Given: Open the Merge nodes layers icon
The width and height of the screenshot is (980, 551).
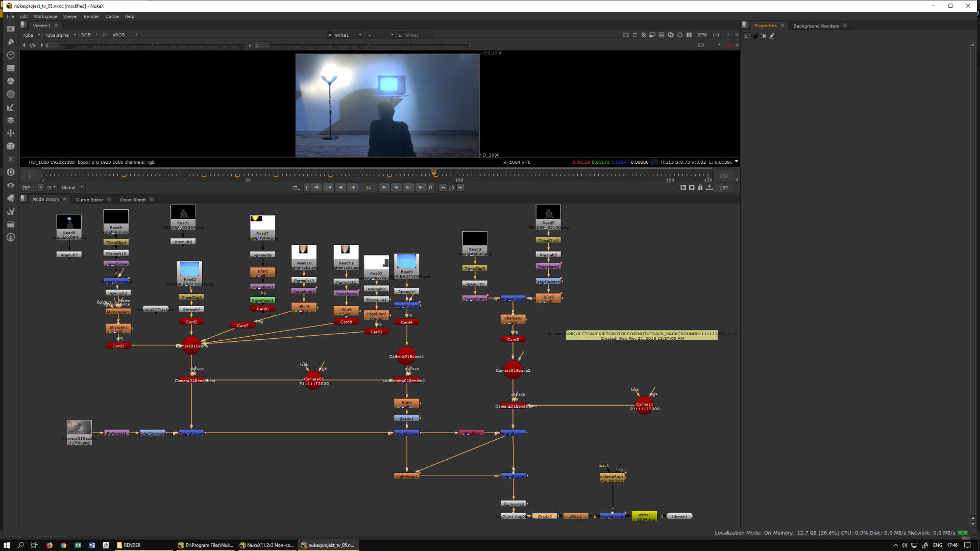Looking at the screenshot, I should coord(10,120).
